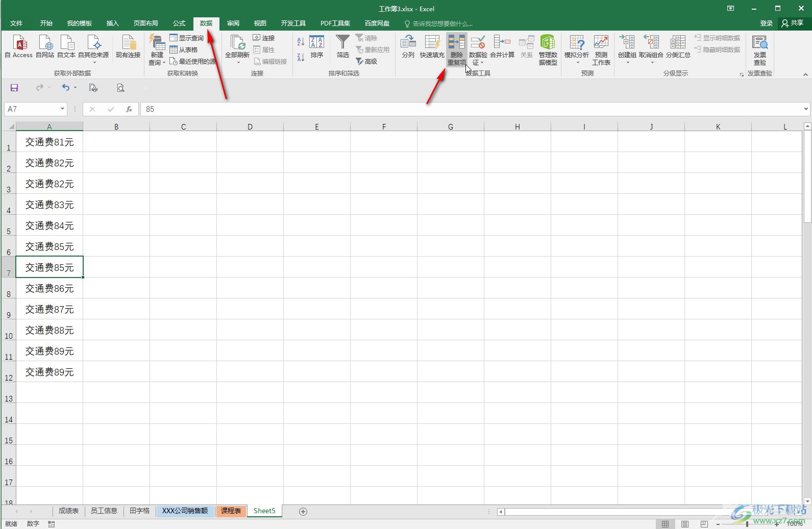812x529 pixels.
Task: Click 高级 advanced filter
Action: pyautogui.click(x=367, y=61)
